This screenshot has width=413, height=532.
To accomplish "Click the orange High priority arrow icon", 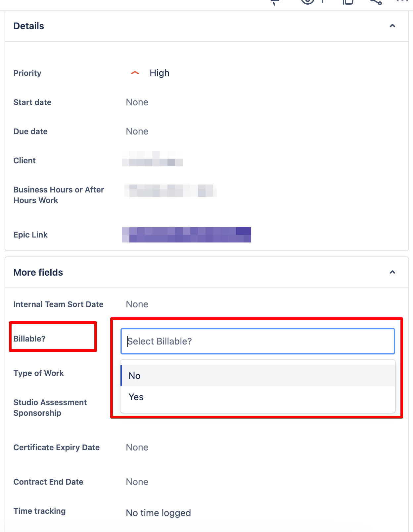I will coord(135,73).
